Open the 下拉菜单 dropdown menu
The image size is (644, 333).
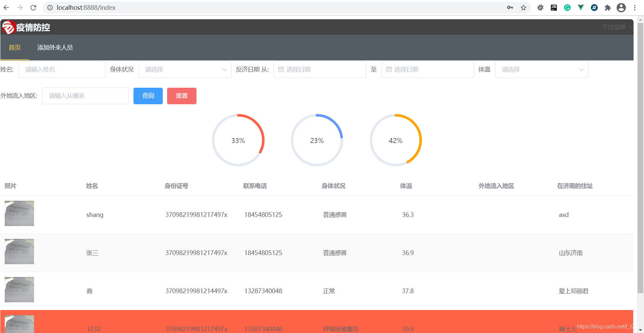pos(617,27)
